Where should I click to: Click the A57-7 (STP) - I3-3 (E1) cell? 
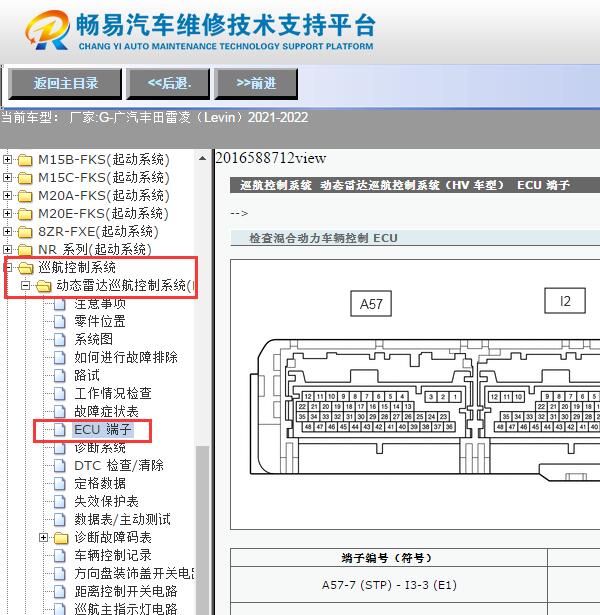(389, 585)
